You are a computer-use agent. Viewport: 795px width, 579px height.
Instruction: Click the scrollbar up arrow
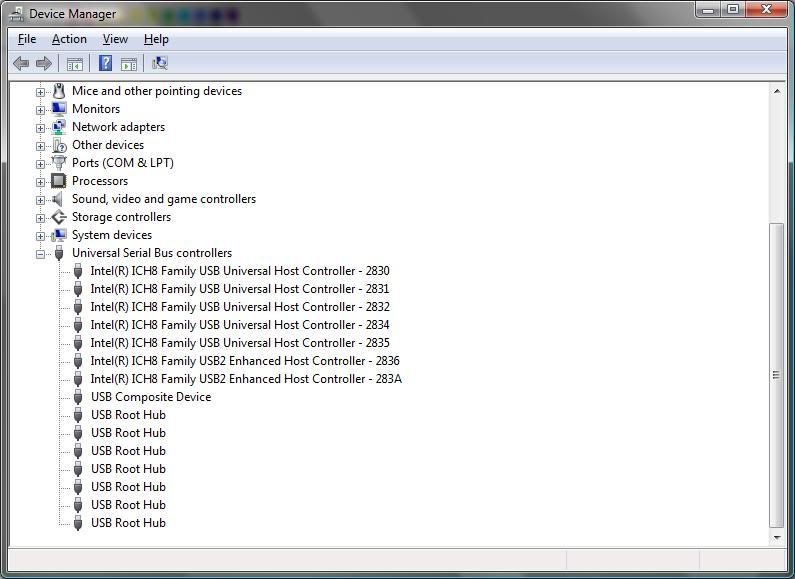tap(776, 91)
